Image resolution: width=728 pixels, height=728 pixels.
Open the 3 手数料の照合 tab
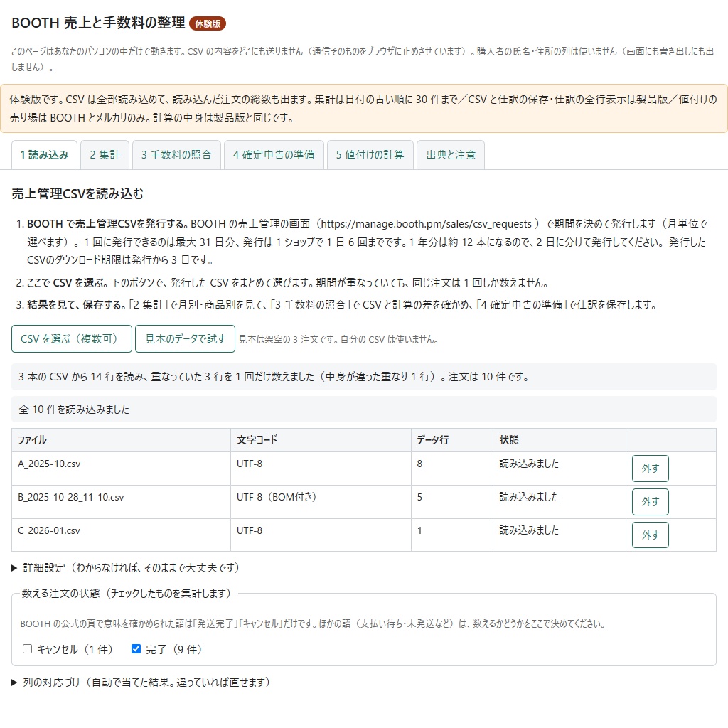coord(176,155)
